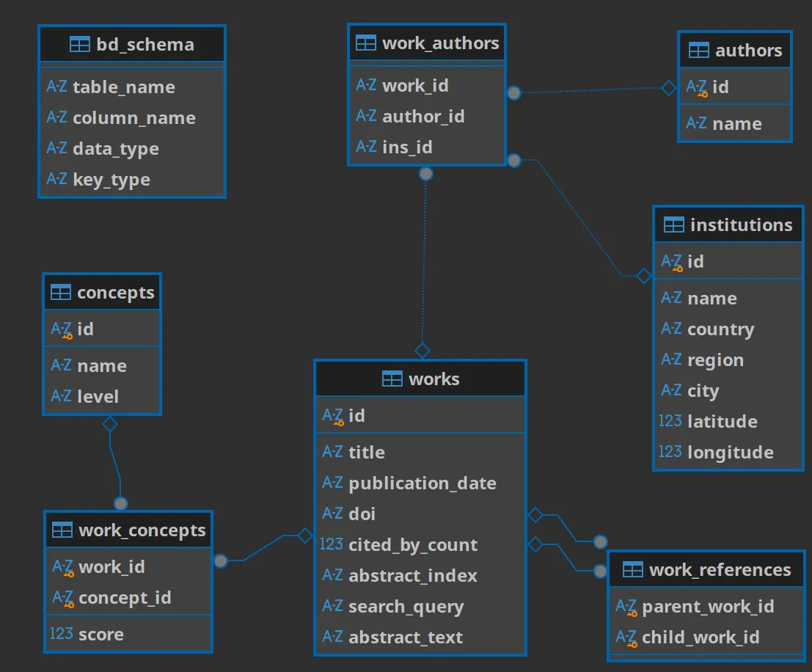The height and width of the screenshot is (672, 812).
Task: Click the numeric type icon of latitude
Action: [670, 420]
